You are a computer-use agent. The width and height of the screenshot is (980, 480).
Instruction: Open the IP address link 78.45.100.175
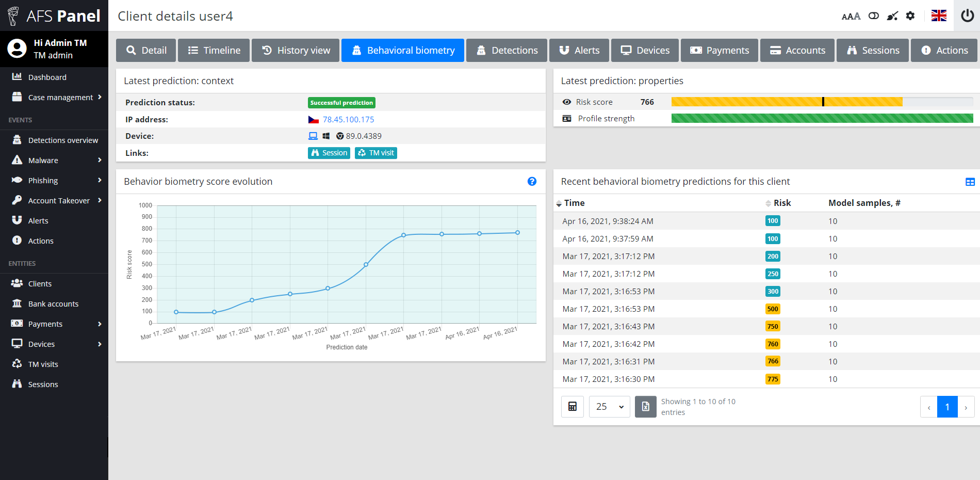(x=348, y=119)
